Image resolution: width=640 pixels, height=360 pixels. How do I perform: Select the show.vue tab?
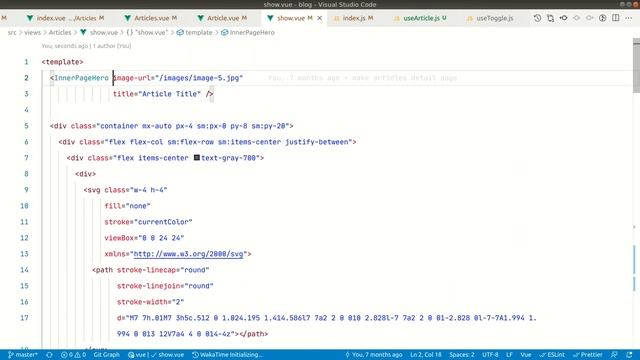pos(290,18)
